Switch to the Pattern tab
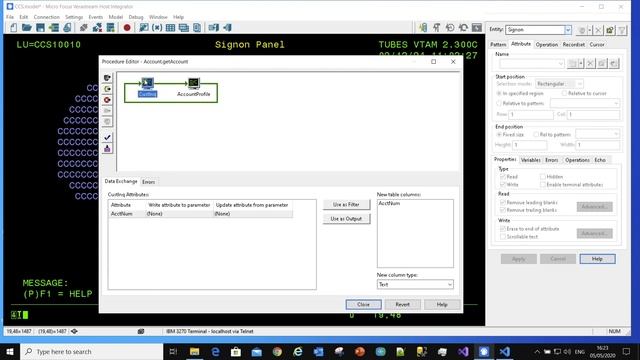 (498, 44)
